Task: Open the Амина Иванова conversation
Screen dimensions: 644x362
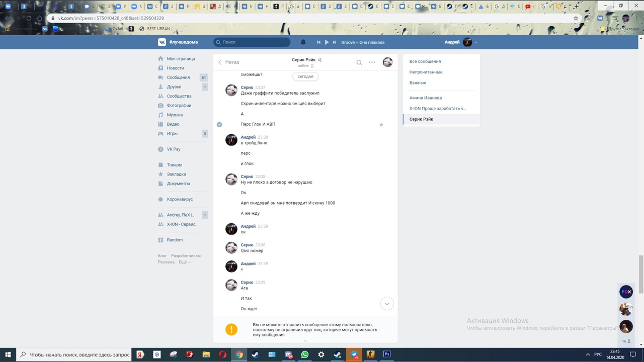Action: tap(425, 98)
